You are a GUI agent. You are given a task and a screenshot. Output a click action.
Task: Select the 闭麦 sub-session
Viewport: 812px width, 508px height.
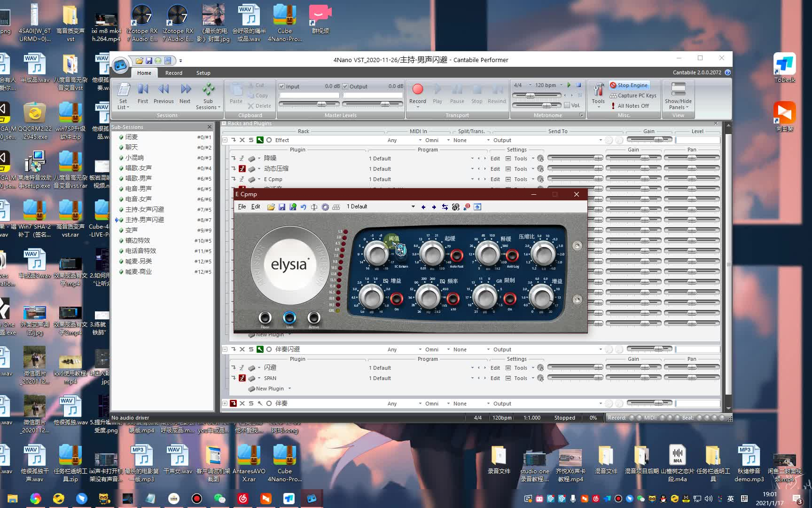[x=132, y=137]
